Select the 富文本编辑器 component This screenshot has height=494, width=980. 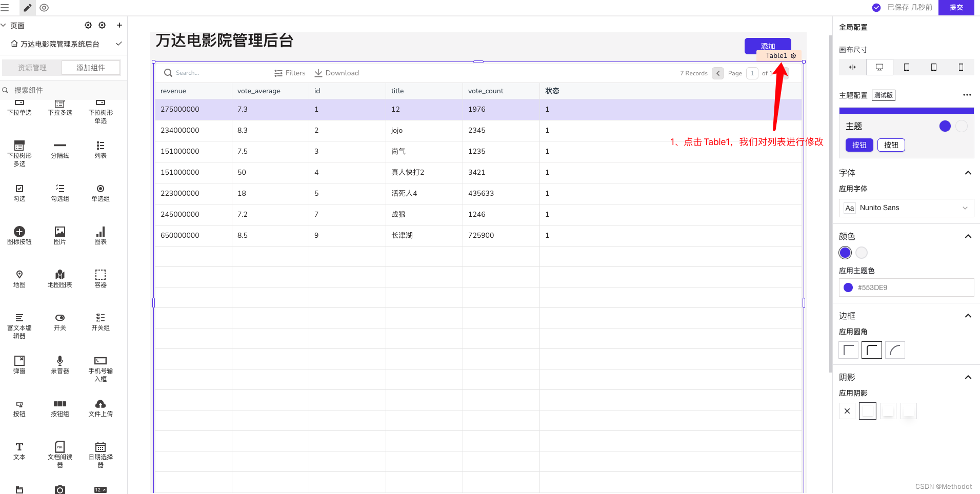(x=19, y=325)
